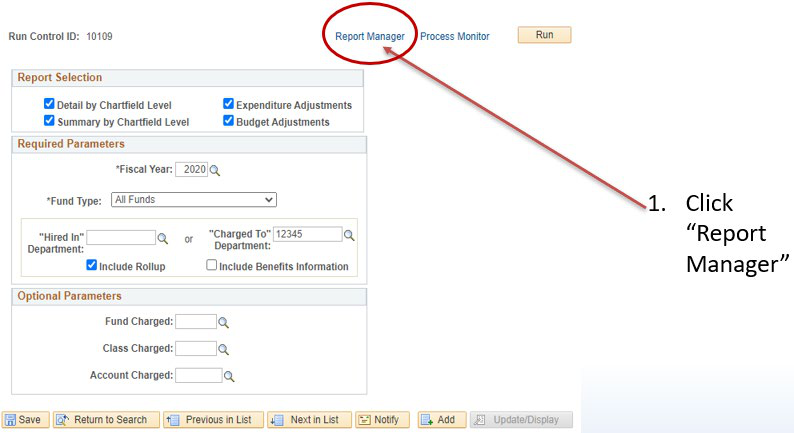Open Hired In Department lookup magnifier
This screenshot has width=794, height=433.
[163, 238]
